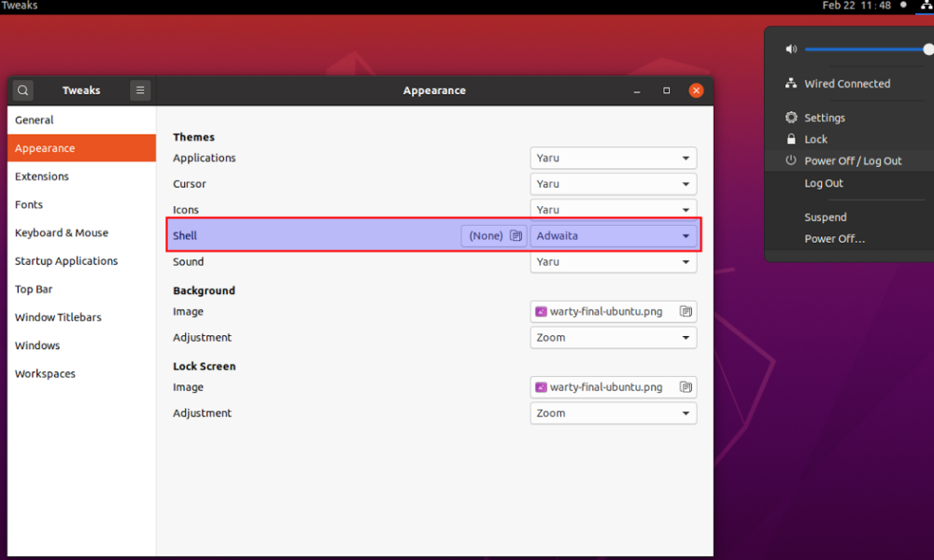Click Power Off… in system menu
The width and height of the screenshot is (934, 560).
(x=834, y=239)
